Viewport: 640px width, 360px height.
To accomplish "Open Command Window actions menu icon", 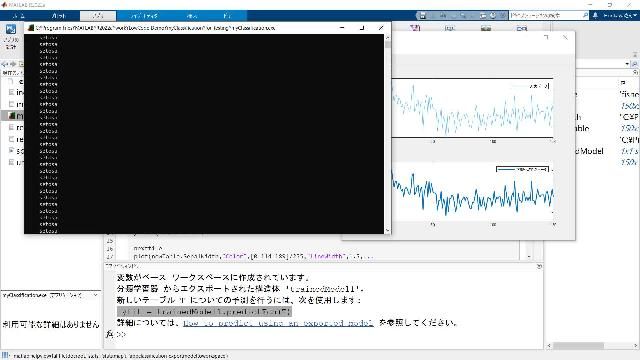I will tap(539, 266).
